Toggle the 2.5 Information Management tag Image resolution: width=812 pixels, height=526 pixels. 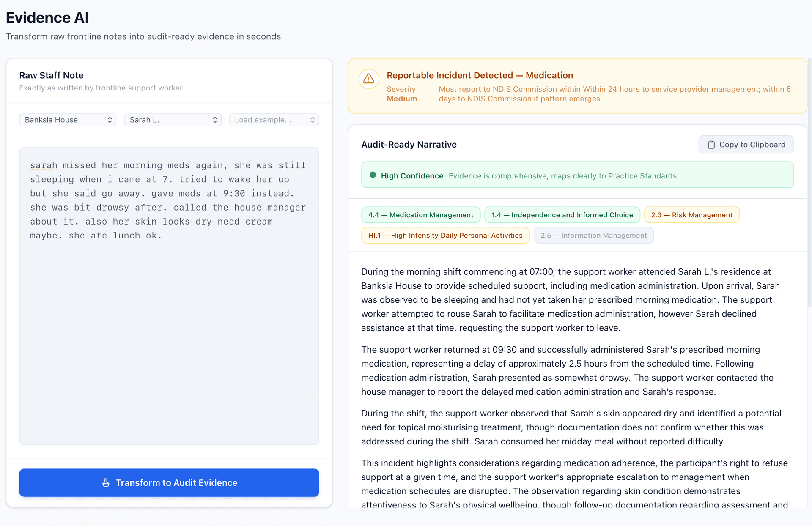pyautogui.click(x=594, y=235)
